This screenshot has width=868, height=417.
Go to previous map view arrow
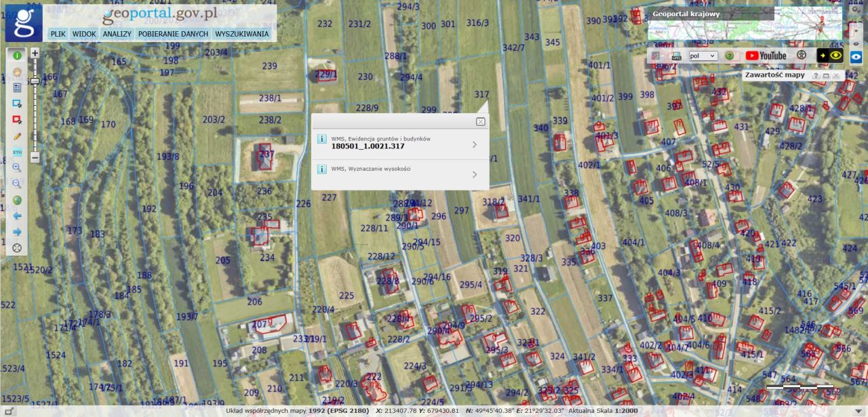pos(17,216)
